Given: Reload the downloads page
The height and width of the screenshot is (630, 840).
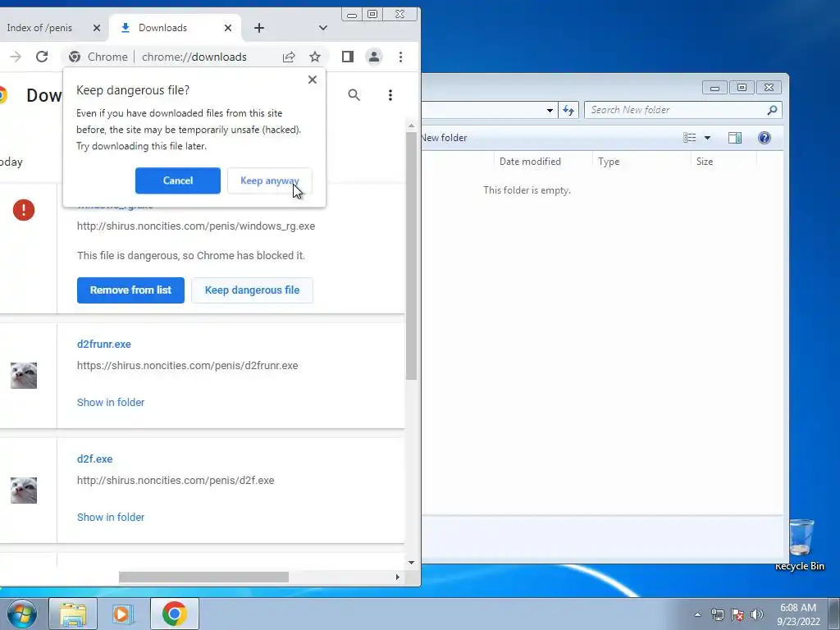Looking at the screenshot, I should tap(42, 57).
